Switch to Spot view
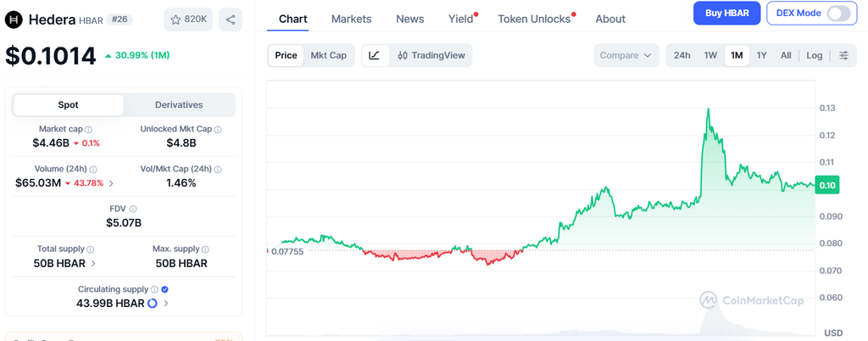This screenshot has height=341, width=868. point(68,104)
